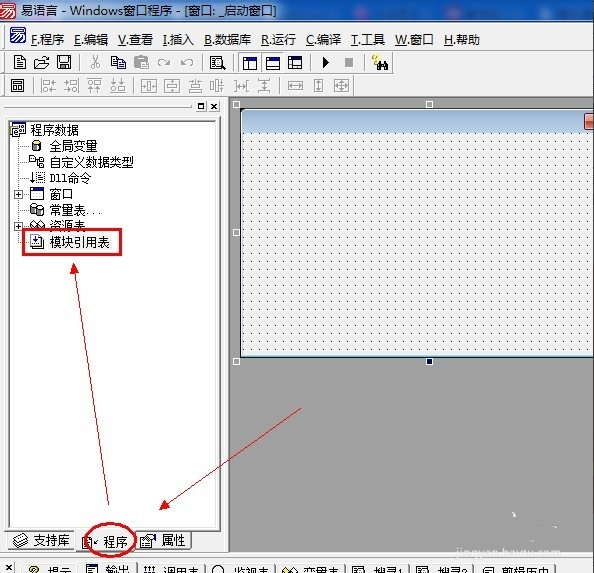Viewport: 594px width, 573px height.
Task: Paste using the clipboard icon
Action: (141, 62)
